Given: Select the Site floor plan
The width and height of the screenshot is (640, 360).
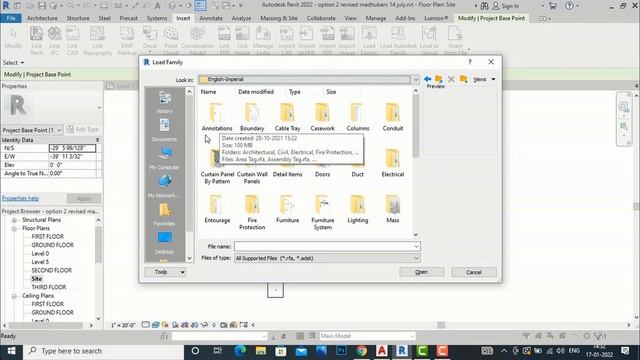Looking at the screenshot, I should 37,279.
